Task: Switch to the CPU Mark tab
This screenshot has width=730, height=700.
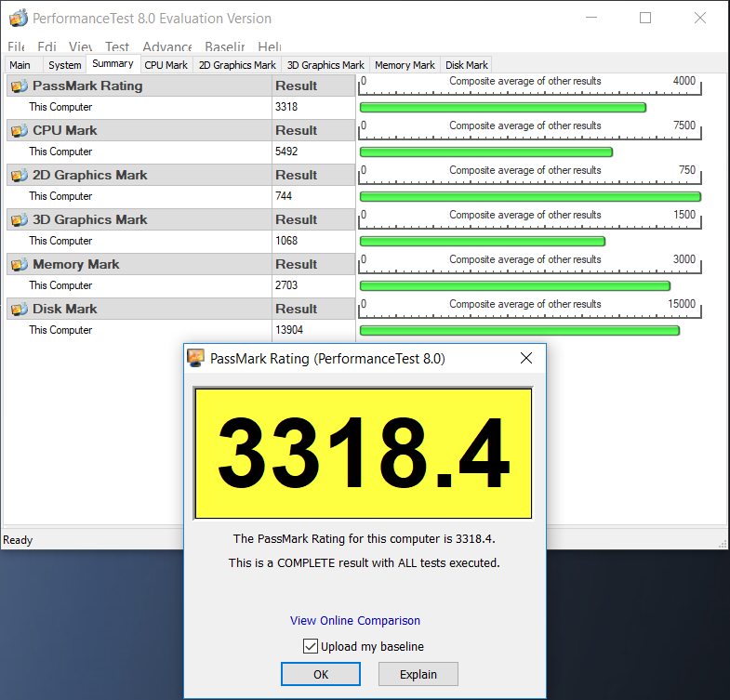Action: coord(166,65)
